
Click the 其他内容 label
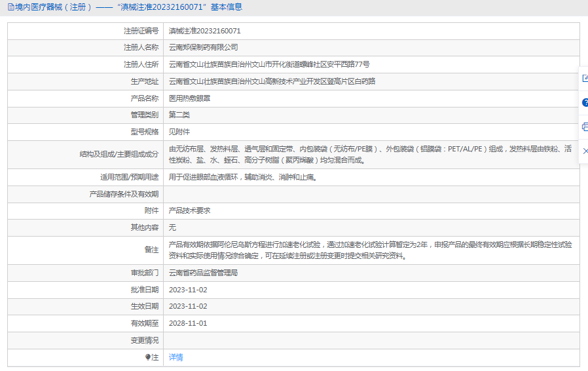point(144,227)
